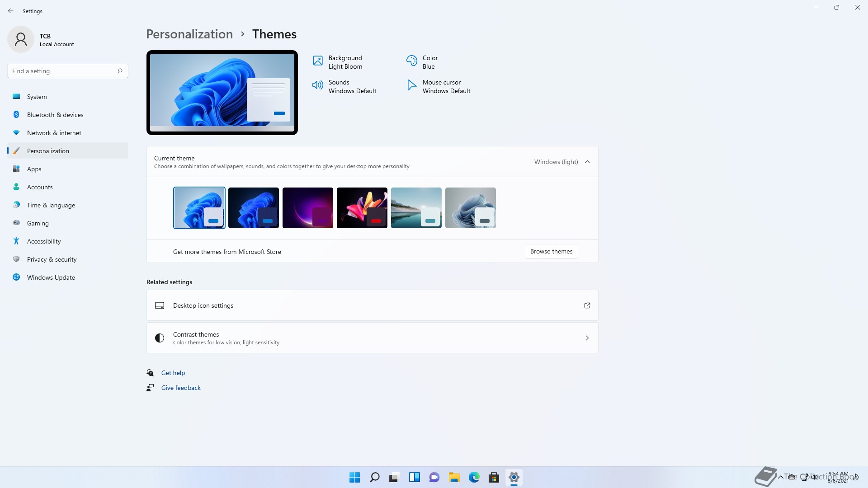The width and height of the screenshot is (868, 488).
Task: Open File Explorer from the taskbar
Action: point(454,477)
